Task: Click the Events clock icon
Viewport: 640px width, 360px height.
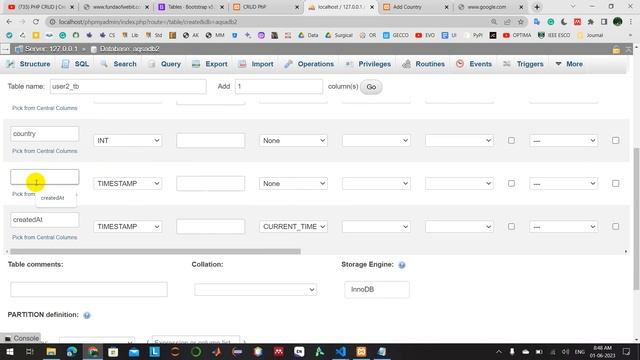Action: point(460,64)
